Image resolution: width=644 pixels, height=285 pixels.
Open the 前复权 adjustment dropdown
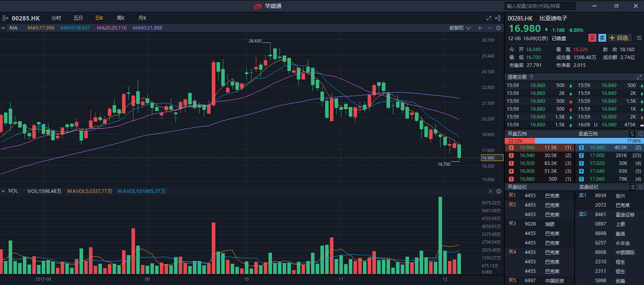(x=460, y=28)
